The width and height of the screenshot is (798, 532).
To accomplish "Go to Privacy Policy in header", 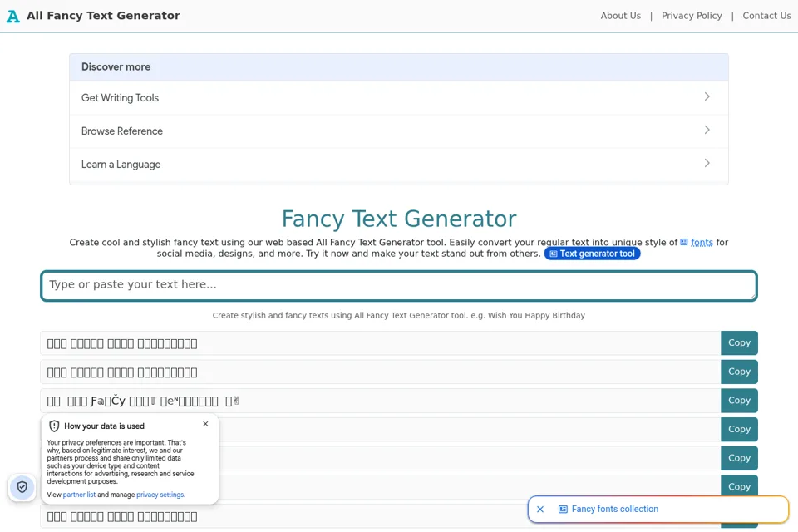I will [x=692, y=16].
